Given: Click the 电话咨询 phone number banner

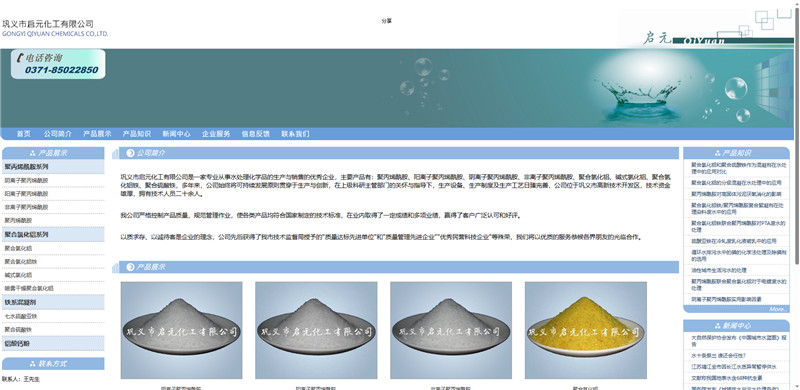Looking at the screenshot, I should point(58,64).
